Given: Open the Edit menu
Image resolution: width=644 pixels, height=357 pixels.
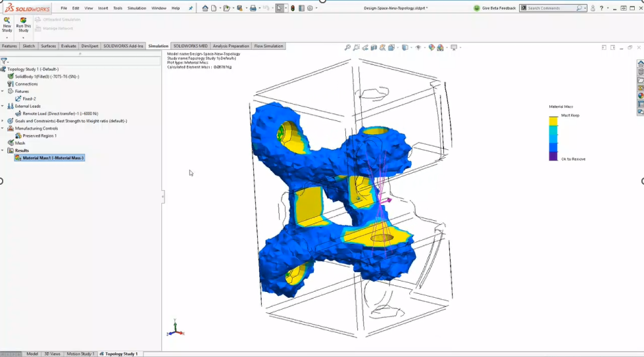Looking at the screenshot, I should (x=76, y=8).
